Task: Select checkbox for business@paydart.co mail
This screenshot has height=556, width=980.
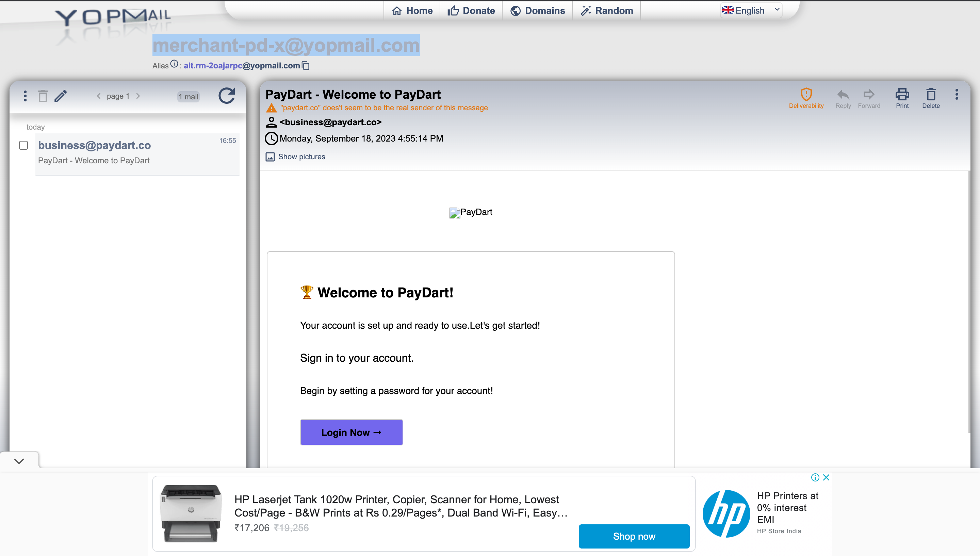Action: (x=24, y=146)
